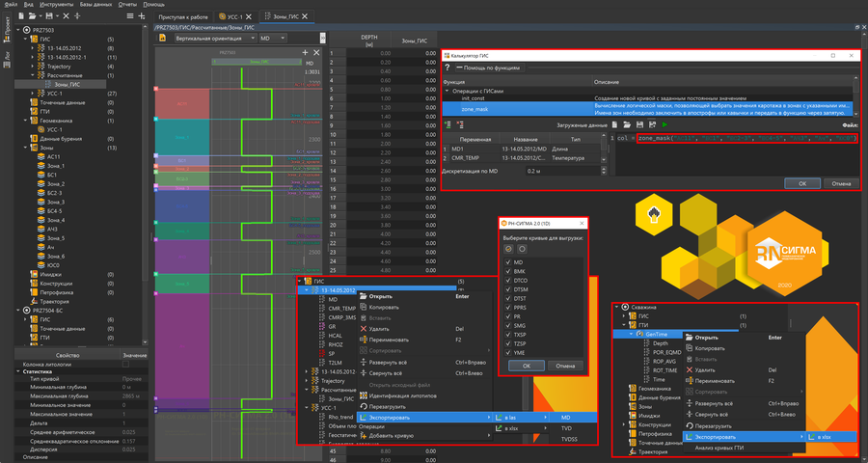This screenshot has width=868, height=463.
Task: Click the select-all curves icon in export dialog
Action: tap(508, 248)
